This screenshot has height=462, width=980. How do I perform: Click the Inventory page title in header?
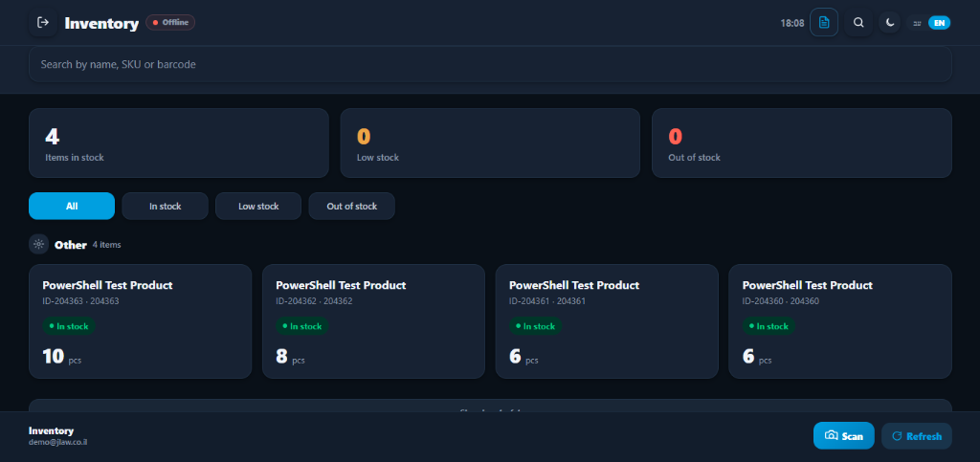[101, 24]
